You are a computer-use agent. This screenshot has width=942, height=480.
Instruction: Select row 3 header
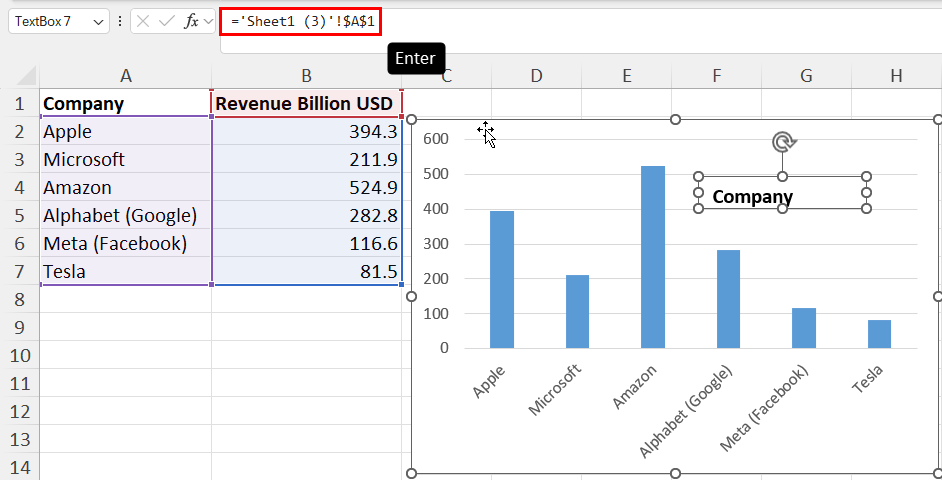pyautogui.click(x=20, y=159)
